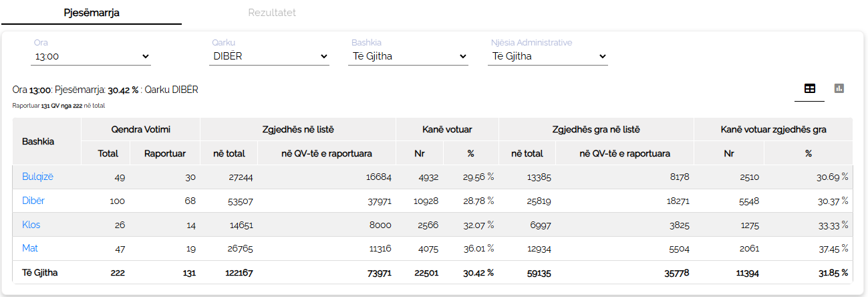
Task: Click the Raportuar sub-header
Action: pyautogui.click(x=165, y=153)
